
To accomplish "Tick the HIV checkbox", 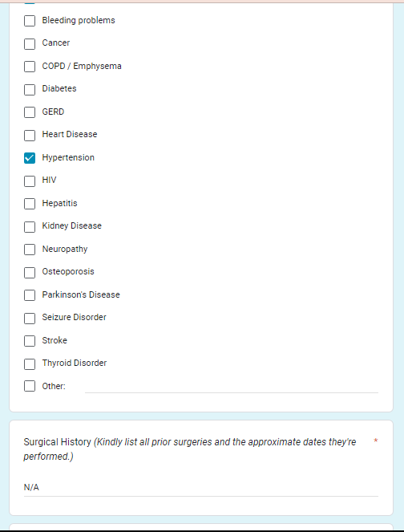I will point(30,181).
